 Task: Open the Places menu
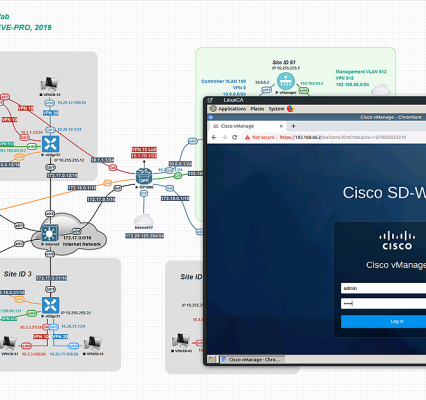tap(257, 109)
